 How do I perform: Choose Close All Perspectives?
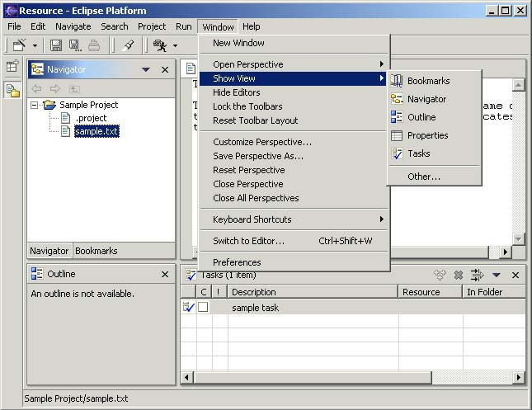pyautogui.click(x=293, y=198)
